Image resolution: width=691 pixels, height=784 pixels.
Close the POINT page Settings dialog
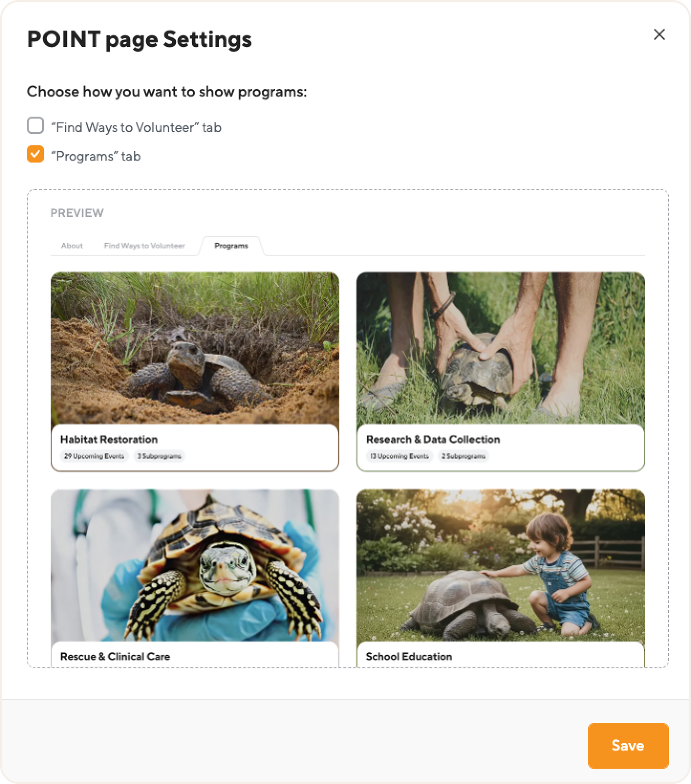[659, 34]
